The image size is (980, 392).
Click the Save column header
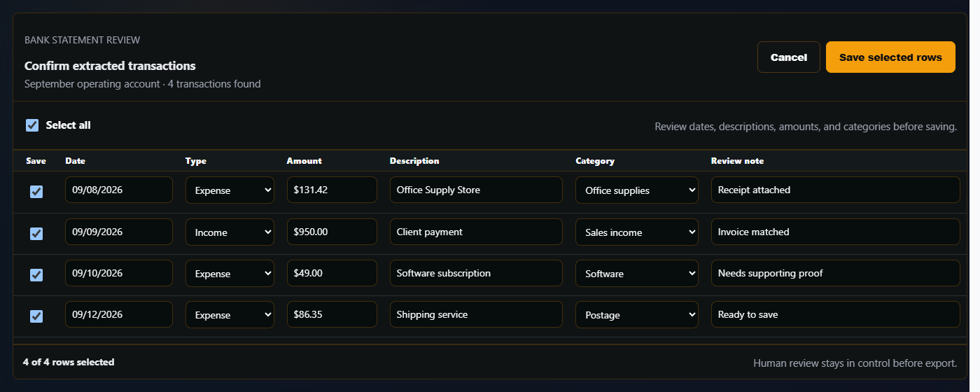pos(36,161)
